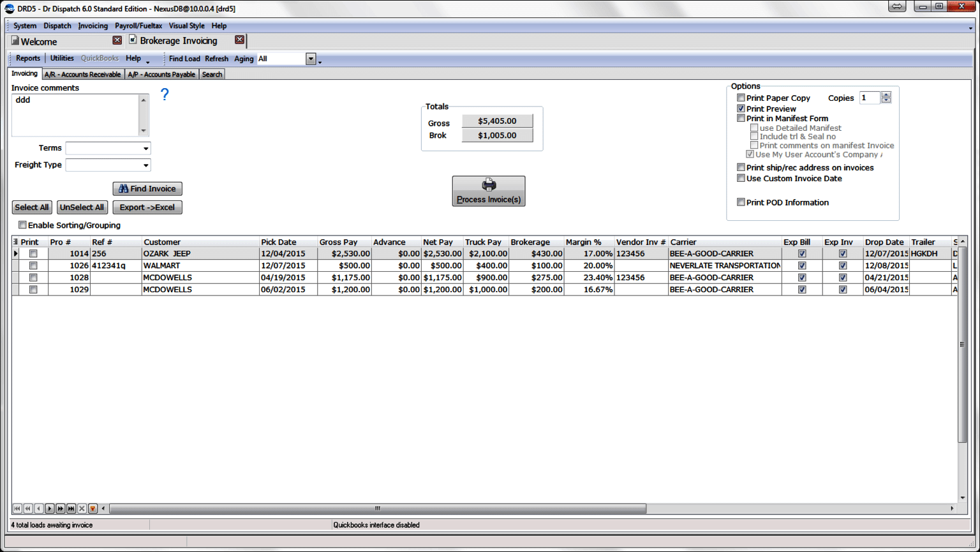The width and height of the screenshot is (980, 552).
Task: Open Find Load from the toolbar
Action: point(184,59)
